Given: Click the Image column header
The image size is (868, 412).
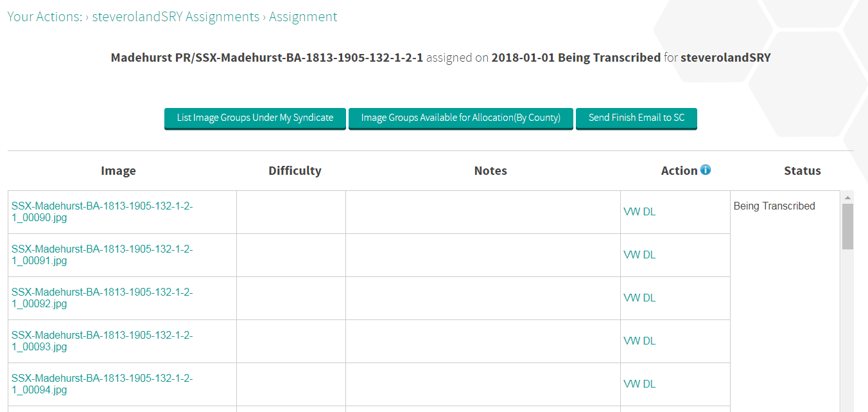Looking at the screenshot, I should click(x=118, y=171).
